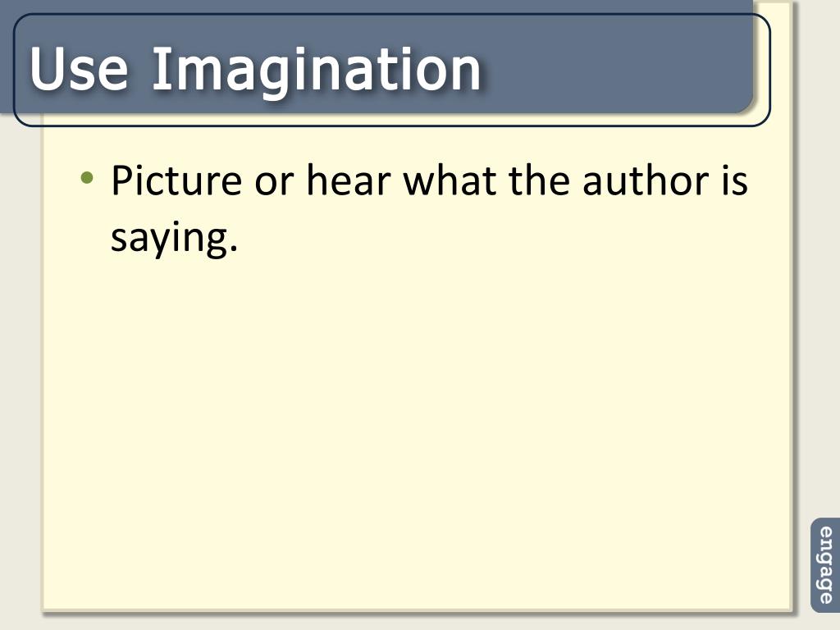Screen dimensions: 840x630
Task: Click the word 'Use' in the title
Action: 79,70
